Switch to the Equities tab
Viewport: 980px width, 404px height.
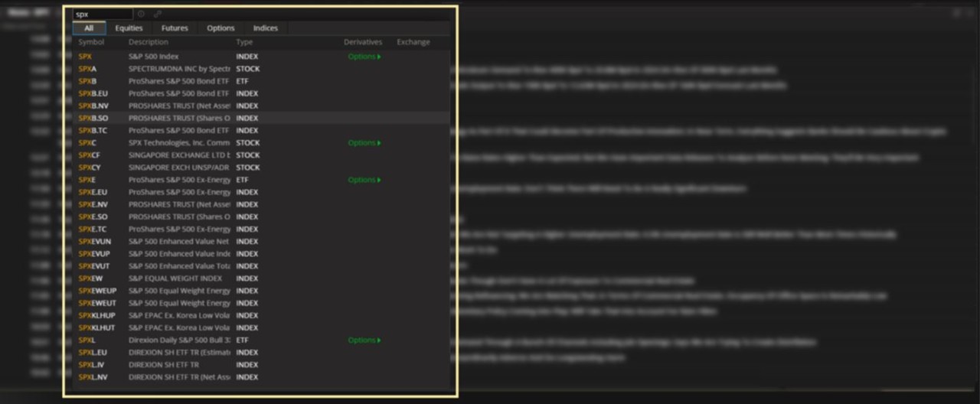coord(129,28)
